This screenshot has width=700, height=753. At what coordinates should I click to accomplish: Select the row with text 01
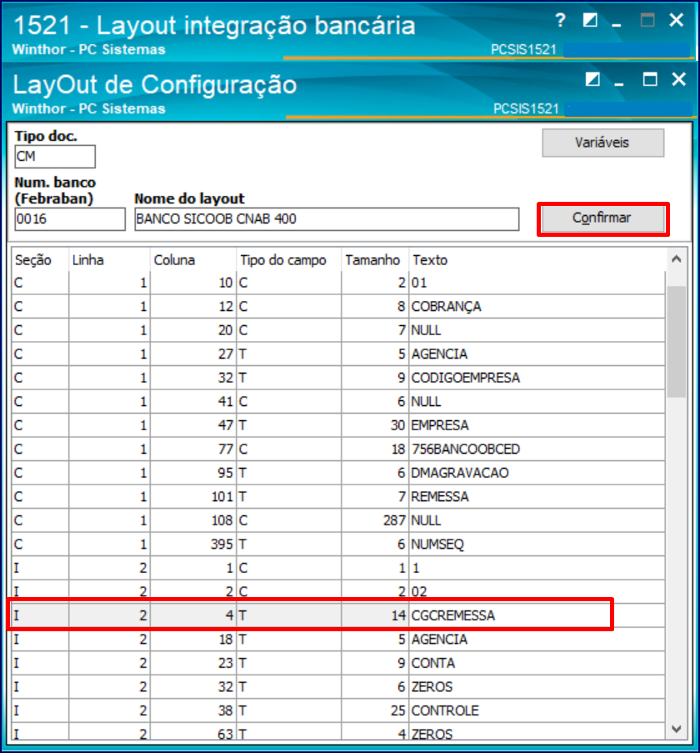338,283
